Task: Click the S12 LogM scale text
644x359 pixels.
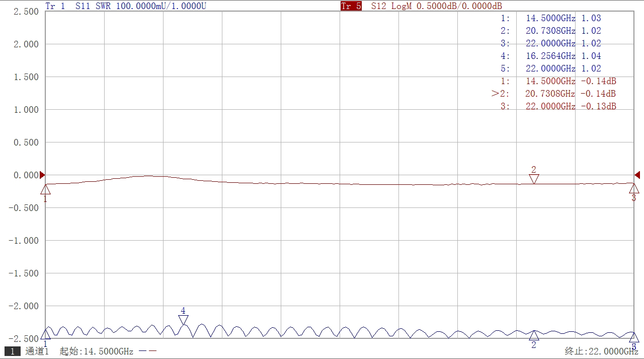Action: coord(436,6)
